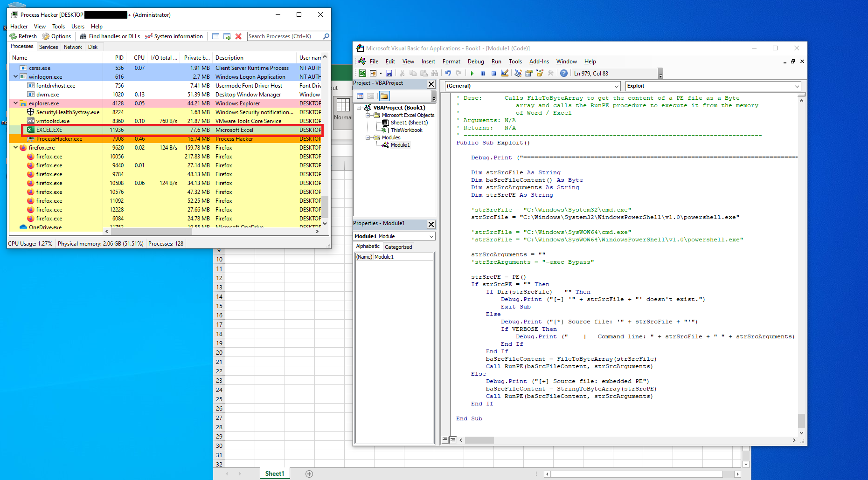Image resolution: width=868 pixels, height=480 pixels.
Task: Click Refresh in Process Hacker toolbar
Action: pyautogui.click(x=23, y=36)
